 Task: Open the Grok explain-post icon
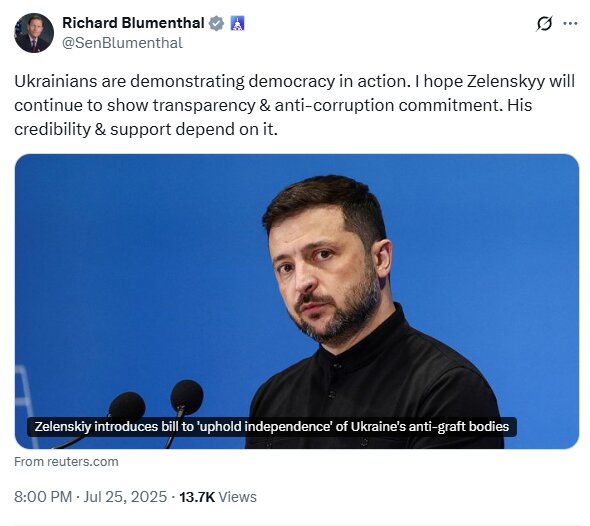(x=544, y=23)
